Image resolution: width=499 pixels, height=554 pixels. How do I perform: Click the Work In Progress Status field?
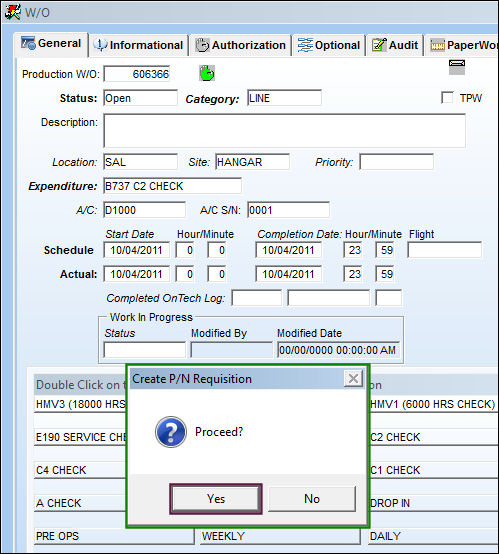144,350
